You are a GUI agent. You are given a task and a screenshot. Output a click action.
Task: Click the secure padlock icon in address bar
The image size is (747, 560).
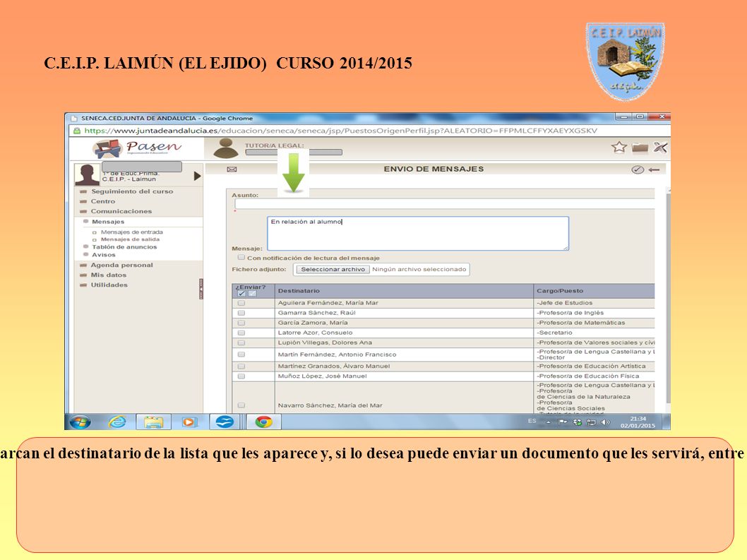click(x=76, y=131)
